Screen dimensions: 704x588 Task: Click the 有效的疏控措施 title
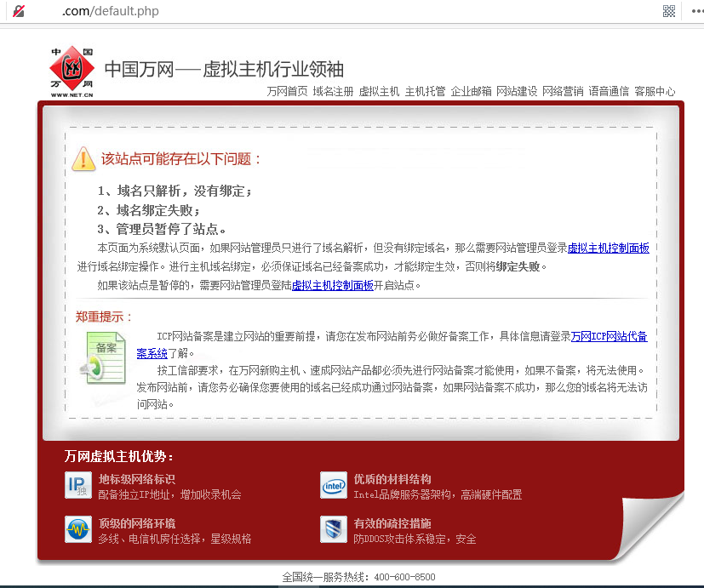coord(392,524)
